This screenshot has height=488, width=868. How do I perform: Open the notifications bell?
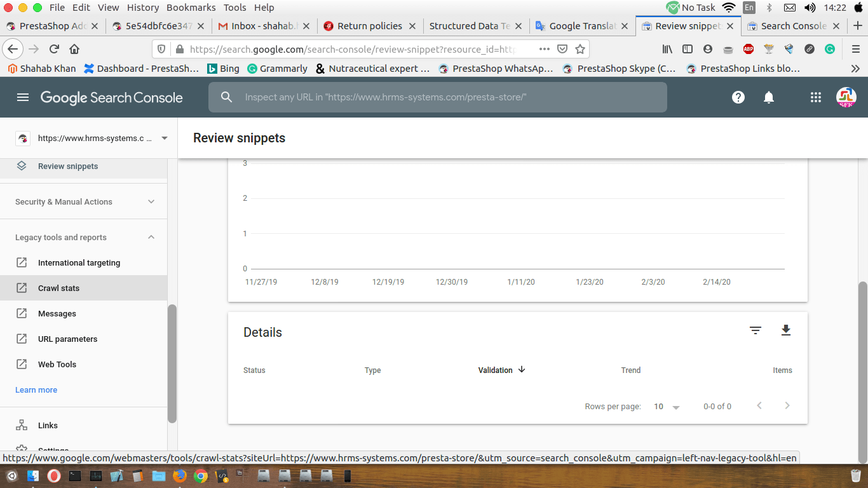coord(769,97)
